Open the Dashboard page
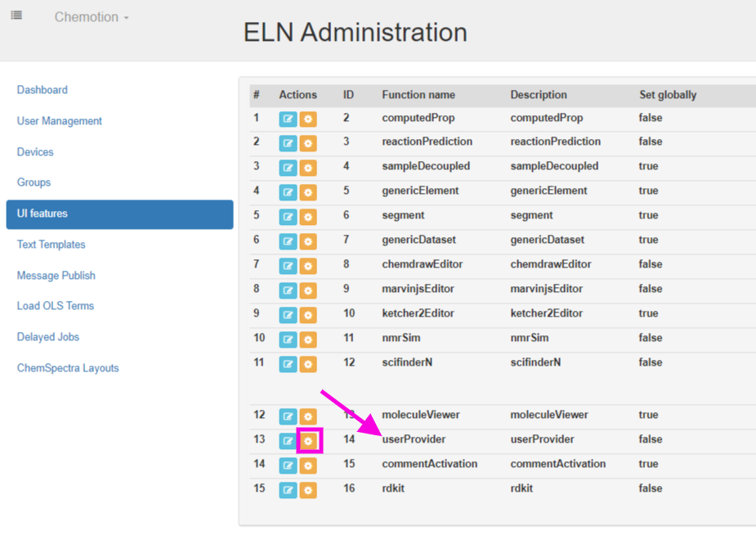Viewport: 756px width, 535px height. (42, 89)
